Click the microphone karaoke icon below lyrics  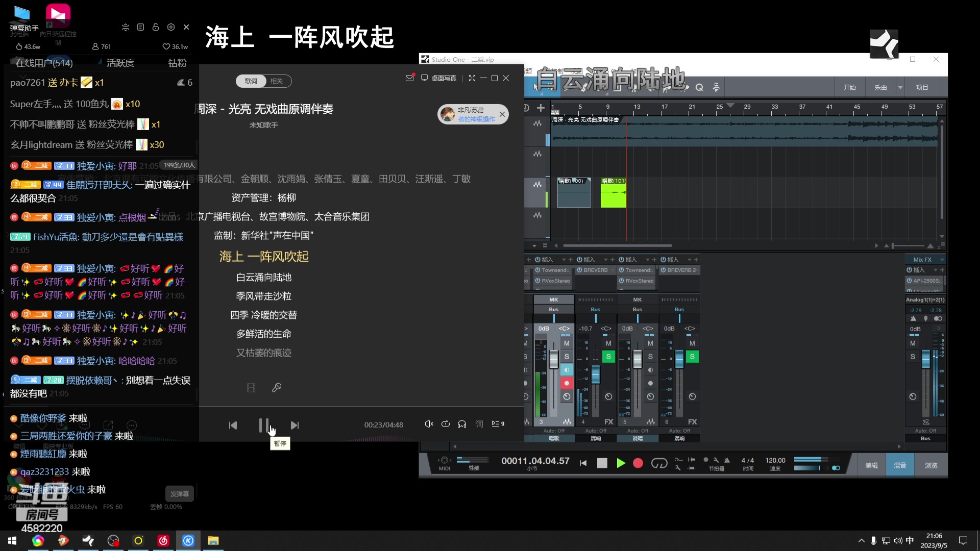tap(277, 388)
